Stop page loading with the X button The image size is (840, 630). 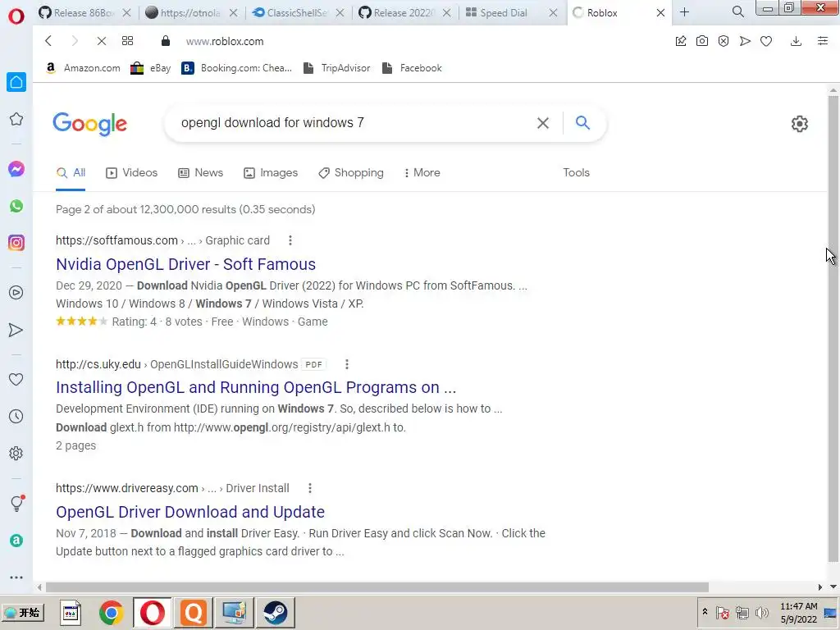[x=101, y=41]
